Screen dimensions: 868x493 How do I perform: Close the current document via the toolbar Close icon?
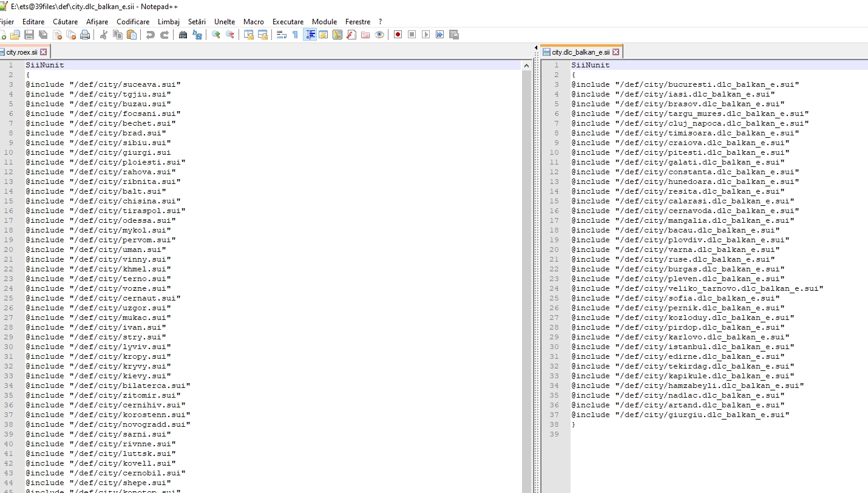tap(58, 35)
